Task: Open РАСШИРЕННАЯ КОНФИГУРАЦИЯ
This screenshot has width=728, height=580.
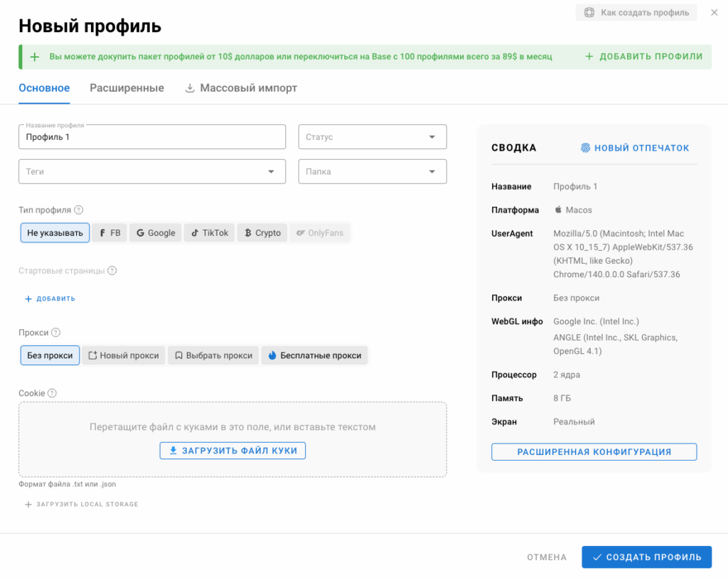Action: pos(594,452)
